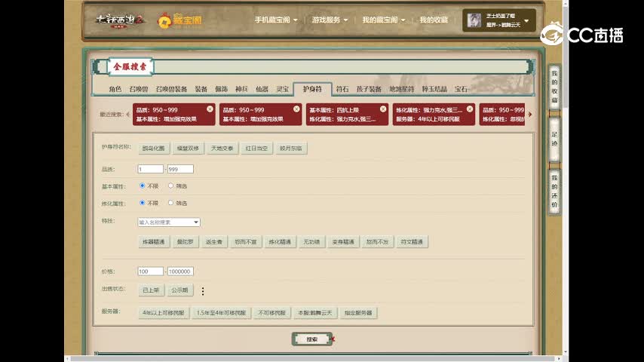The width and height of the screenshot is (644, 362).
Task: Click the 全服搜索 title badge
Action: (130, 66)
